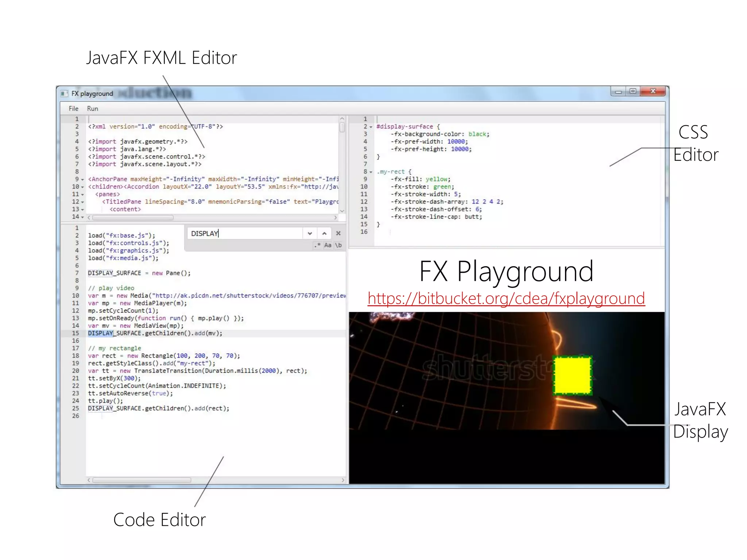The image size is (747, 560).
Task: Click the DISPLAY search input field
Action: (244, 233)
